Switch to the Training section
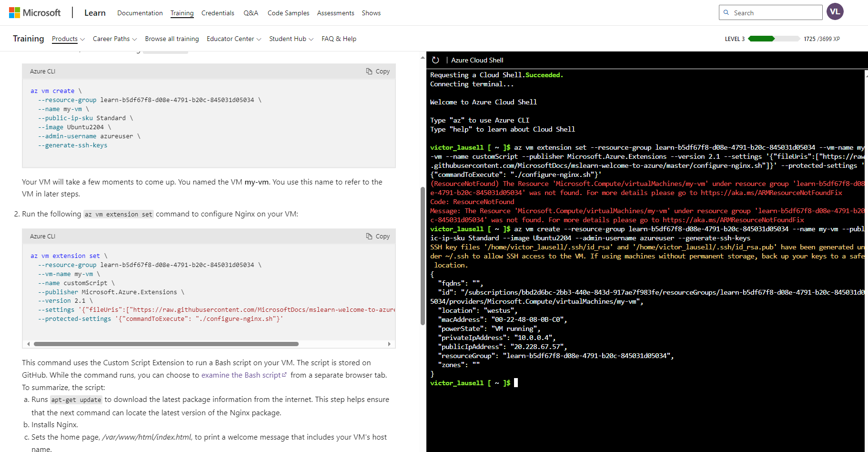Viewport: 868px width, 452px height. pos(182,13)
